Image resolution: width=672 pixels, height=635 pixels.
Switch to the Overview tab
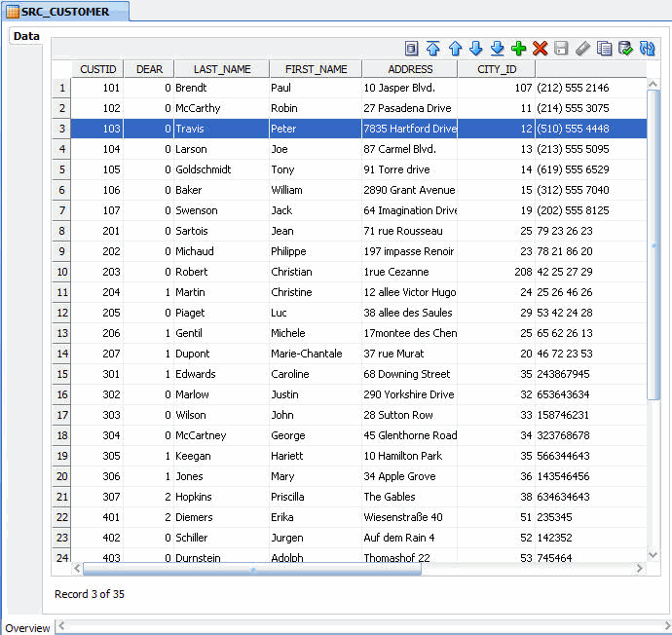28,628
